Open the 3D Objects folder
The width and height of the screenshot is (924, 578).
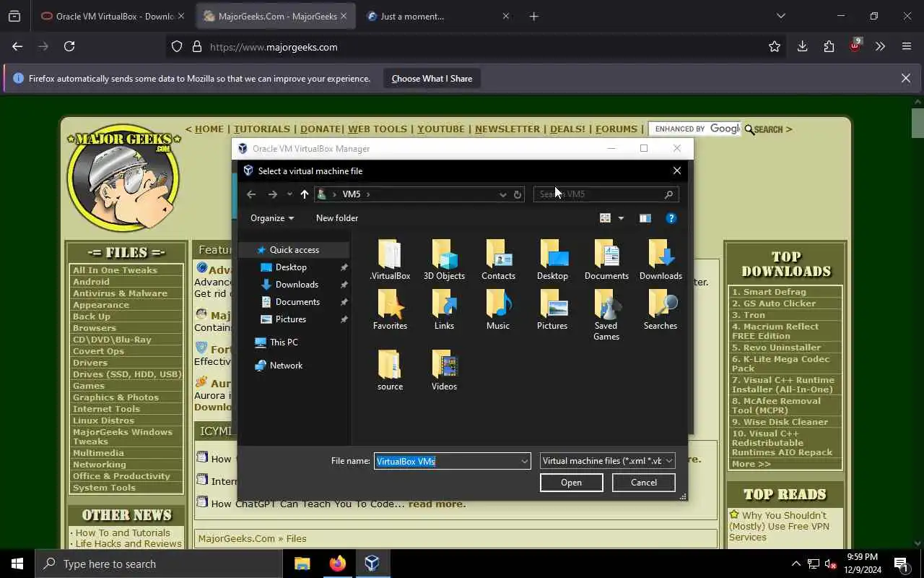coord(444,260)
